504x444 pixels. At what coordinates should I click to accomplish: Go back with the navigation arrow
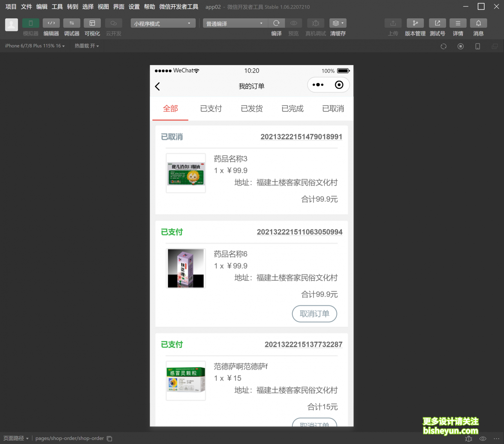coord(157,86)
